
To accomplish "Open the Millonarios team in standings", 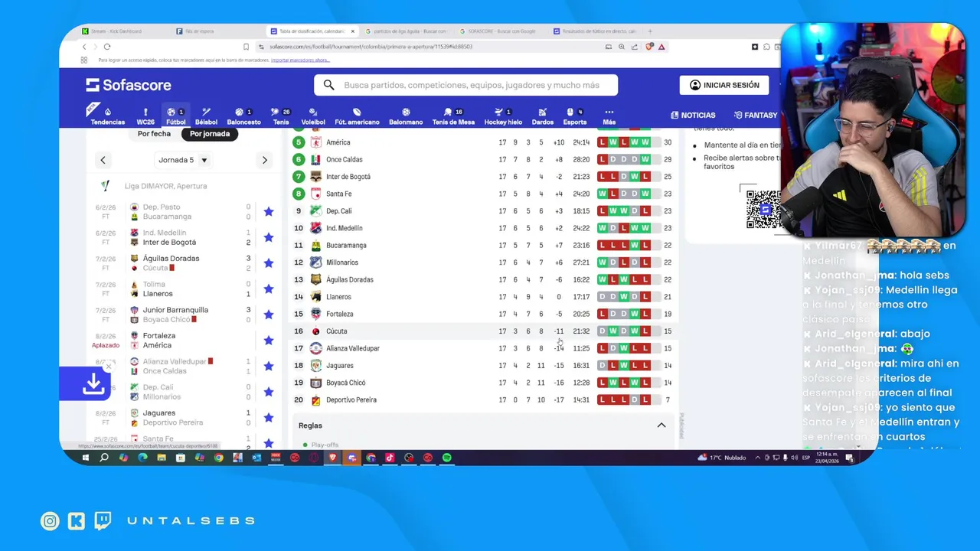I will [x=342, y=262].
